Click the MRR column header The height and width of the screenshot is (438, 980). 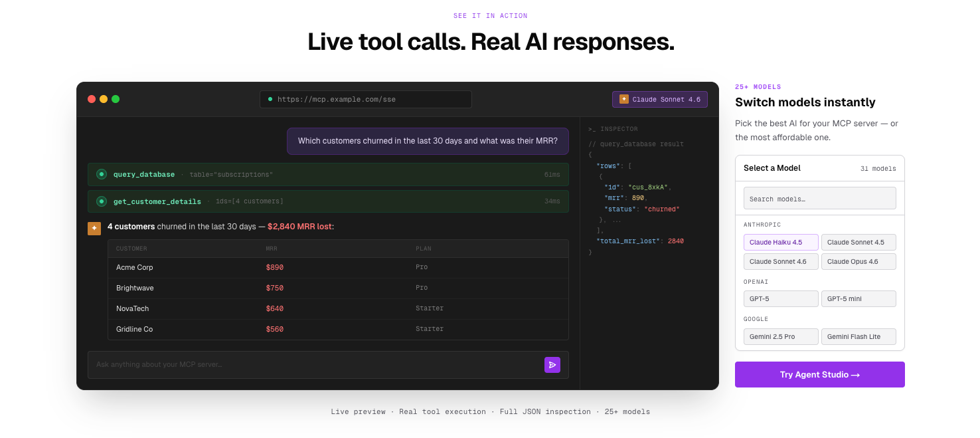coord(272,249)
